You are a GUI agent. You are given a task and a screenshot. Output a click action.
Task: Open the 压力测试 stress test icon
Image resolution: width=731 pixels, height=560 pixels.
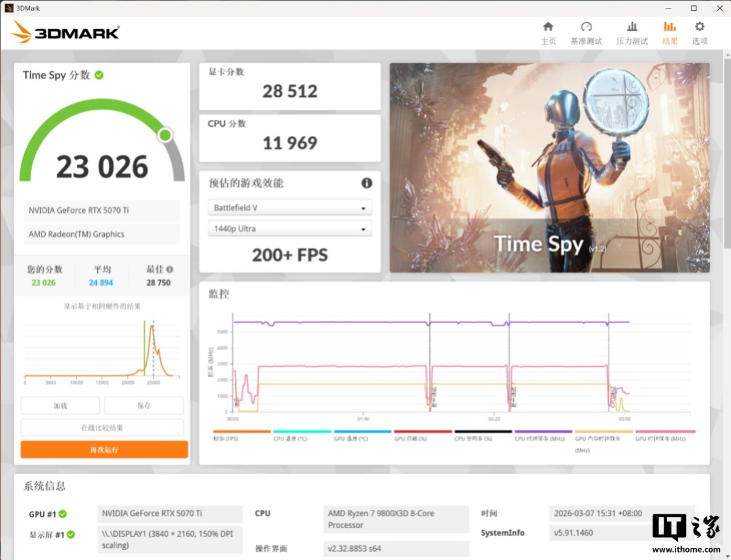click(x=632, y=27)
